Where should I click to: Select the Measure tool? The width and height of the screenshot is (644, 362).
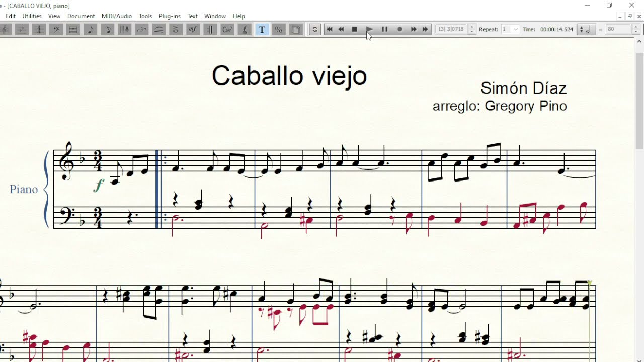[73, 30]
